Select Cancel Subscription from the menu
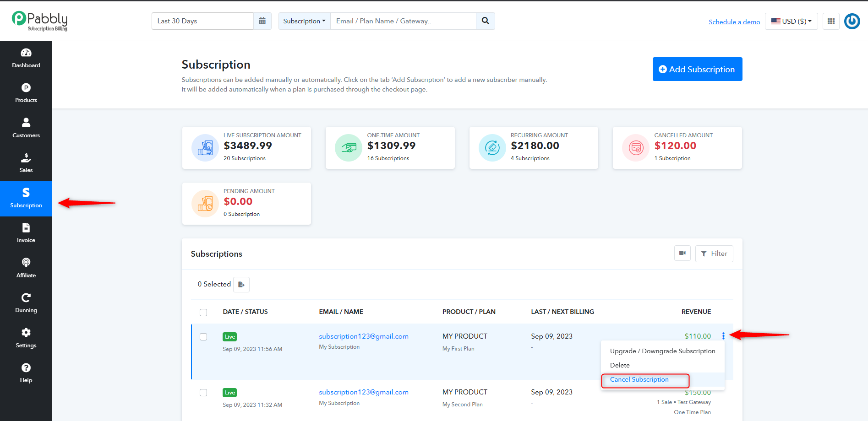 [639, 379]
